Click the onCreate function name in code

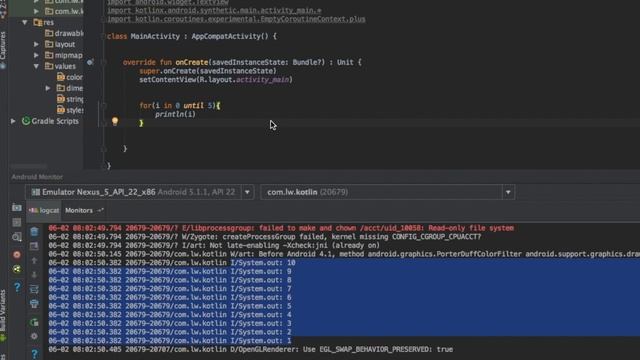[x=191, y=62]
